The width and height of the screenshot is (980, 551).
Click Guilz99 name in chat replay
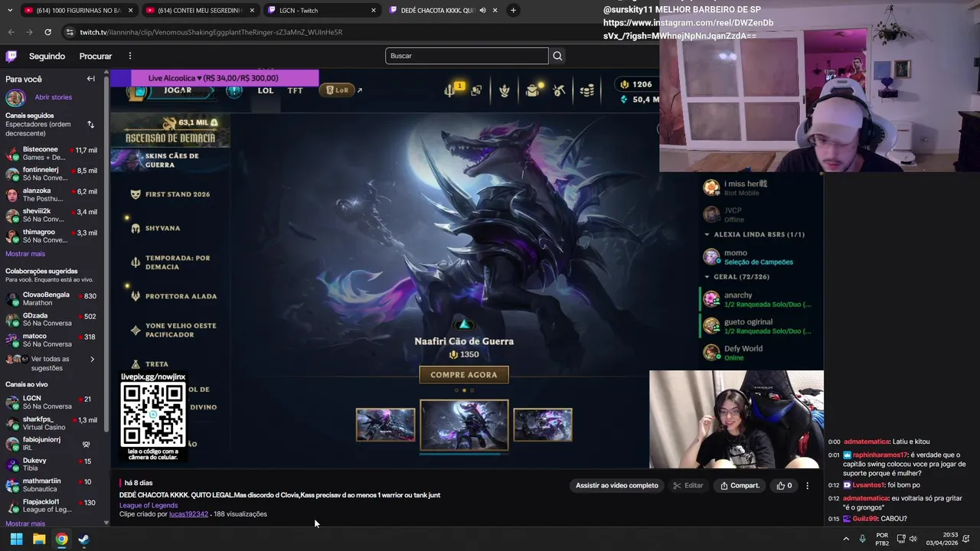coord(865,519)
